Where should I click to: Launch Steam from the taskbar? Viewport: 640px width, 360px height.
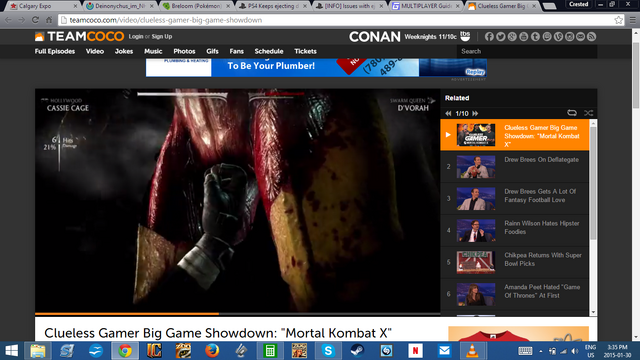point(357,351)
